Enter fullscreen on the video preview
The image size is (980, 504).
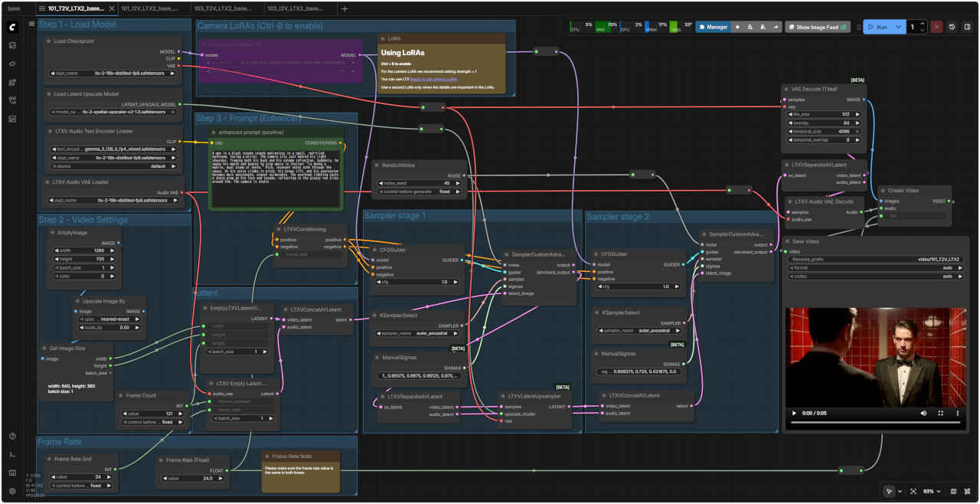(x=941, y=413)
